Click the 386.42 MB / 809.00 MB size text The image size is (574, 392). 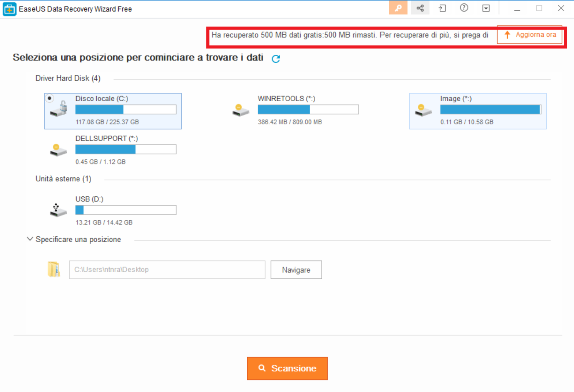pos(290,122)
